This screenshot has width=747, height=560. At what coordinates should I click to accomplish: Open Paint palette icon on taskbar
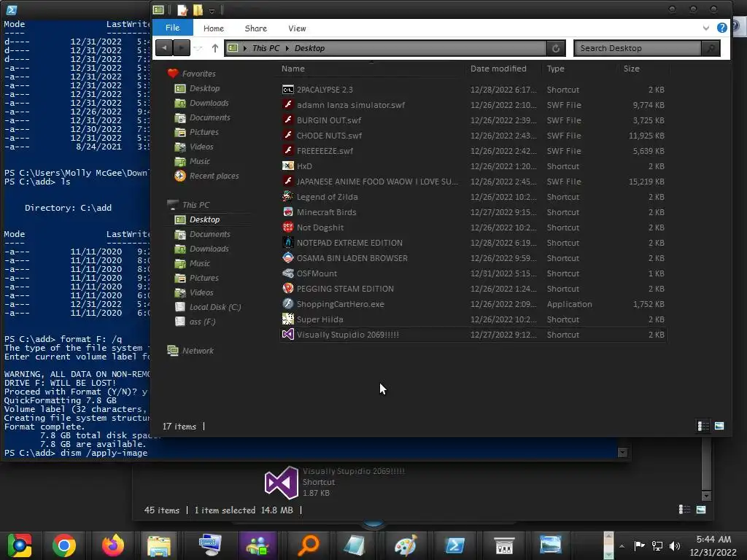(x=406, y=545)
